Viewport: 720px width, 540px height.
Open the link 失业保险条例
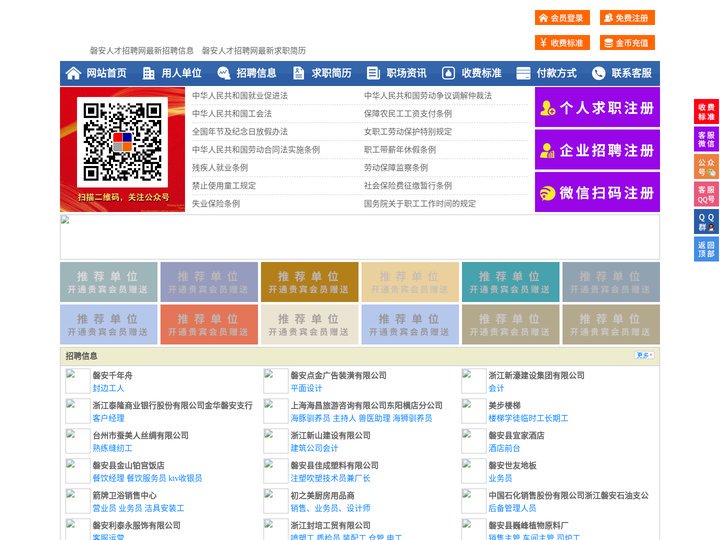[216, 203]
